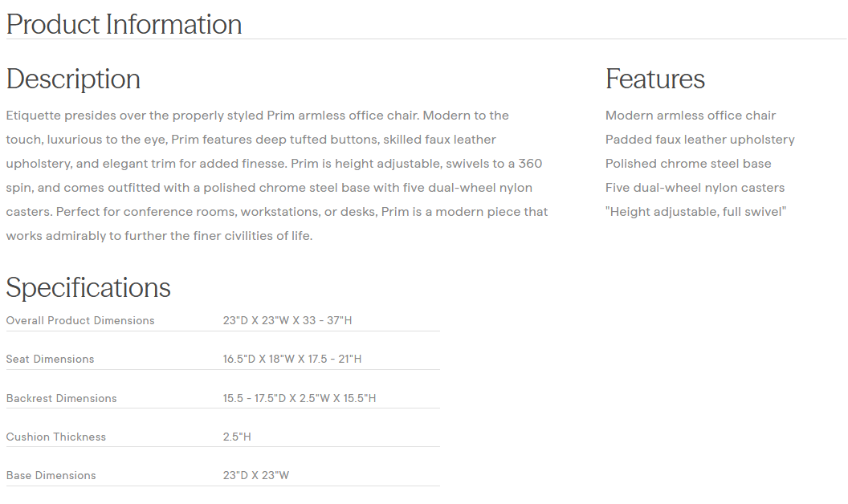Image resolution: width=848 pixels, height=504 pixels.
Task: Click the Backrest Dimensions label
Action: pos(61,398)
